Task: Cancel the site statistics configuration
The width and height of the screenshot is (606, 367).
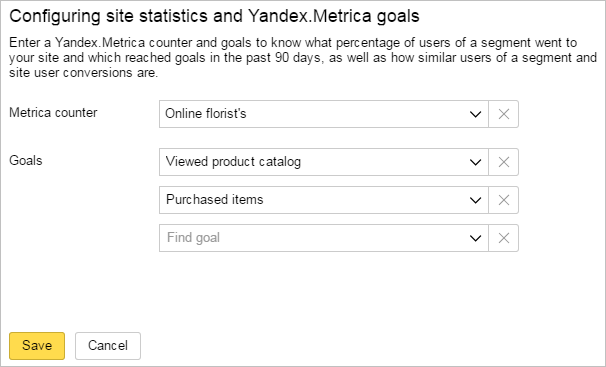Action: pos(108,345)
